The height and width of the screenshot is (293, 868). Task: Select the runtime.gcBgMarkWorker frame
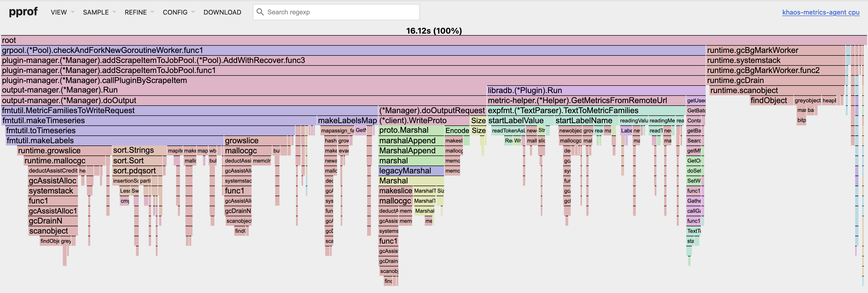775,50
